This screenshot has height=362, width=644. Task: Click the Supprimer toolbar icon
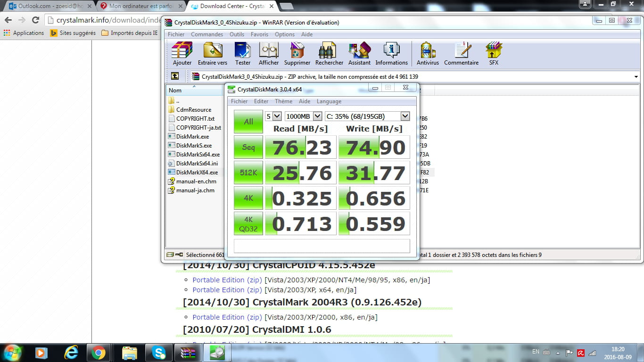coord(297,53)
